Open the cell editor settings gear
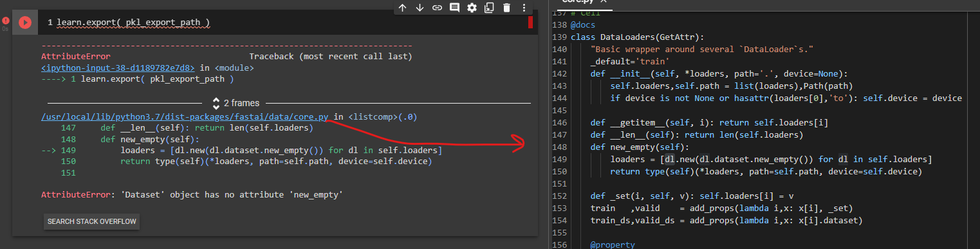This screenshot has width=980, height=249. [472, 8]
